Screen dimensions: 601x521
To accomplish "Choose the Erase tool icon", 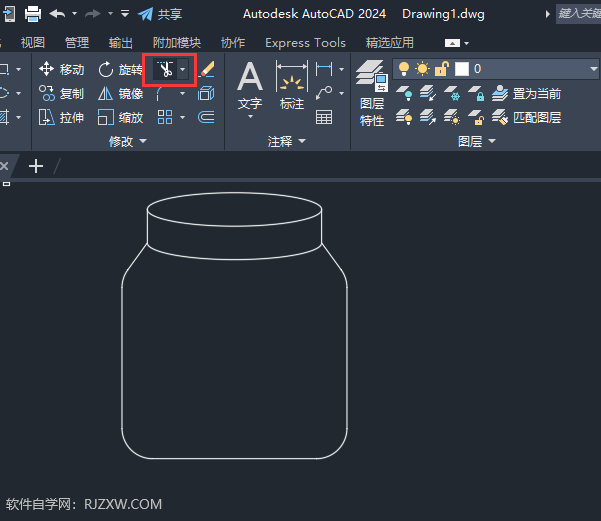I will tap(207, 69).
